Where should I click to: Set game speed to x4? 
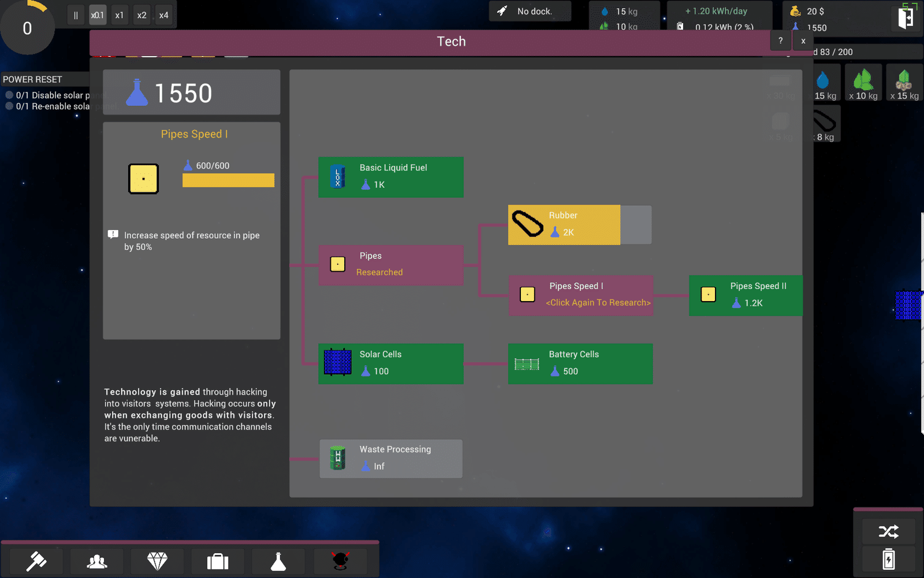pyautogui.click(x=164, y=16)
